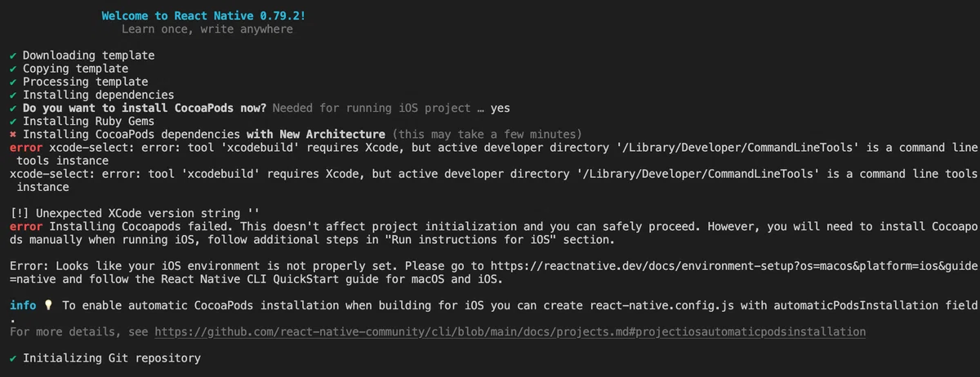Screen dimensions: 980x377
Task: Click the red 'error' label before xcode-select
Action: (26, 147)
